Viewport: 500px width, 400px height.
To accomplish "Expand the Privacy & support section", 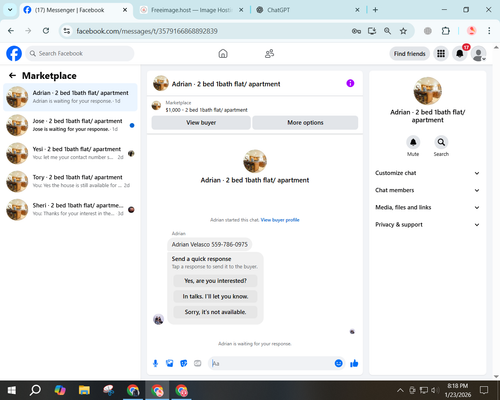I will pyautogui.click(x=427, y=225).
